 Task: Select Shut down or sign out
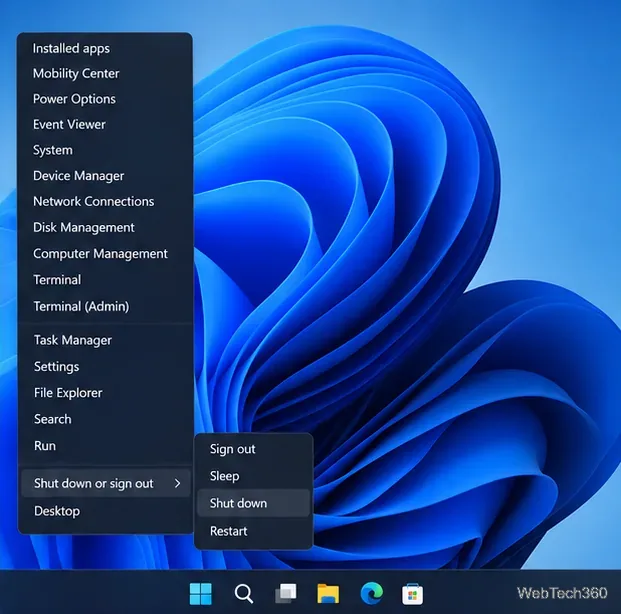tap(105, 483)
